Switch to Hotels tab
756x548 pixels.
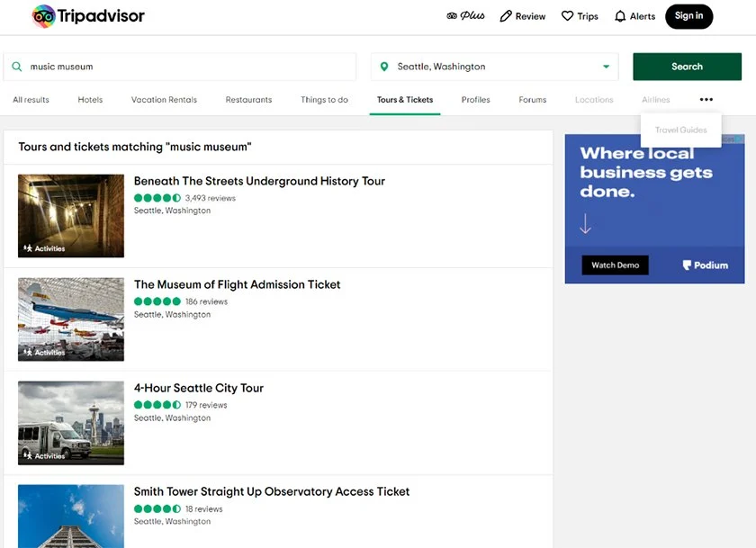click(90, 100)
